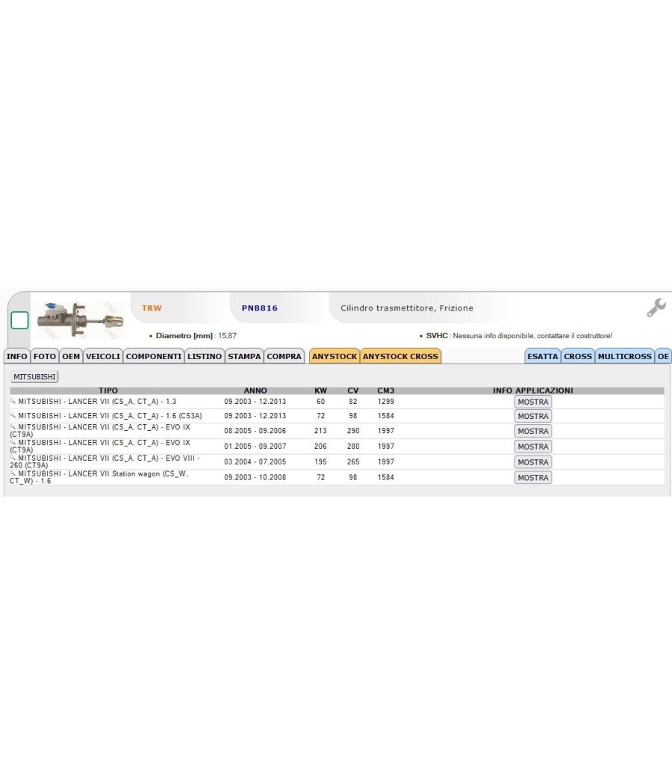This screenshot has height=784, width=672.
Task: Click the Lancer VII Station wagon 1.6 entry
Action: [x=99, y=477]
